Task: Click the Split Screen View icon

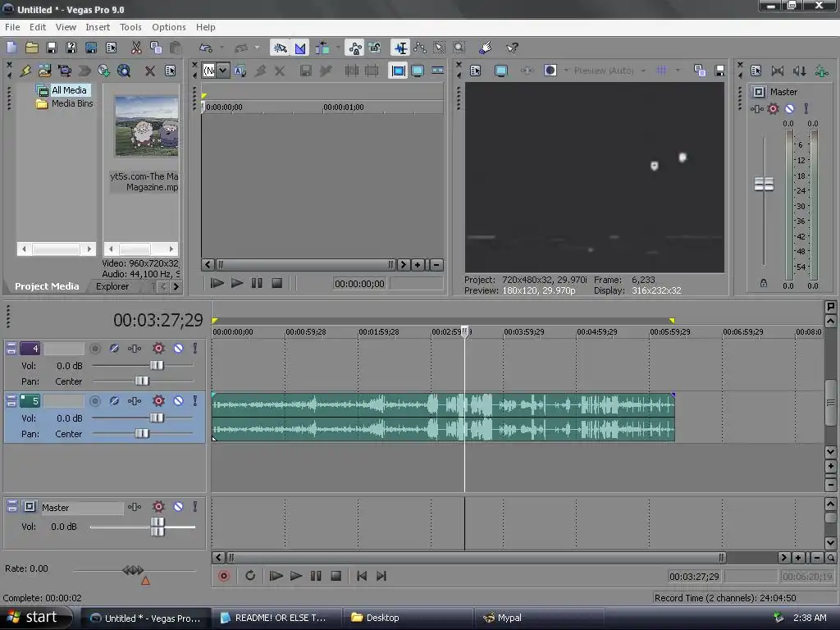Action: (550, 71)
